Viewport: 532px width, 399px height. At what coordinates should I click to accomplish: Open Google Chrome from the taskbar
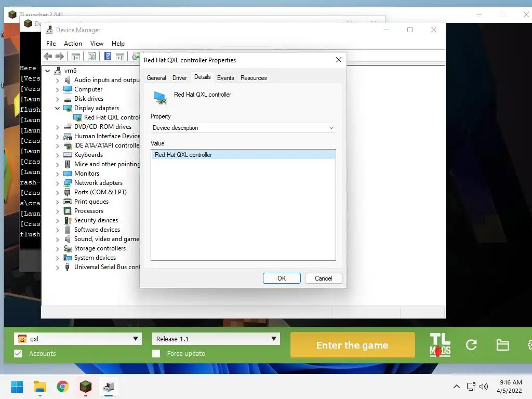tap(63, 387)
